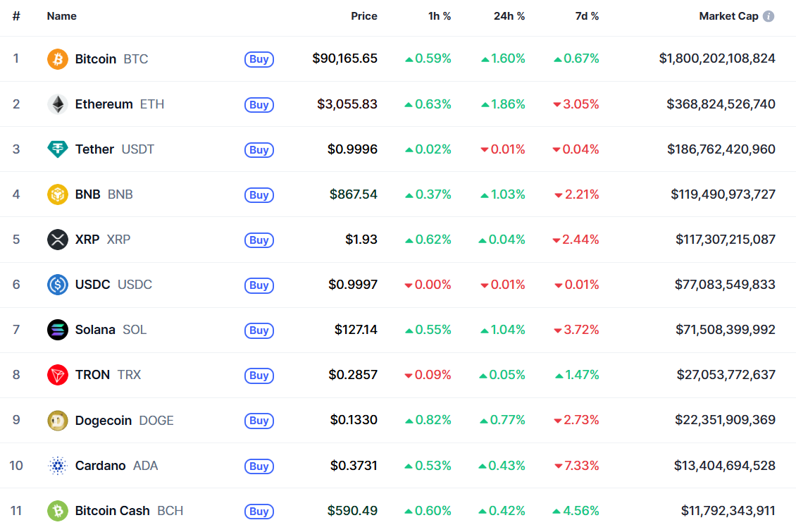Open the Market Cap info icon
The height and width of the screenshot is (532, 796).
769,16
